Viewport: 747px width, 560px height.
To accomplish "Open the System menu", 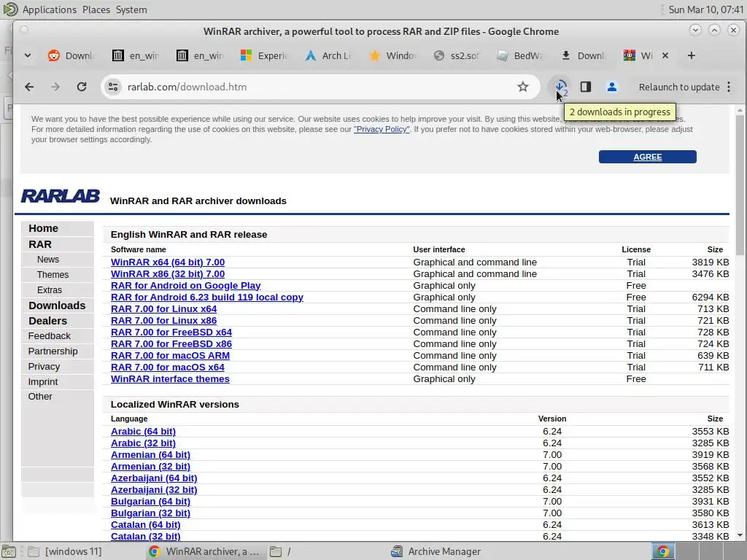I will click(131, 9).
